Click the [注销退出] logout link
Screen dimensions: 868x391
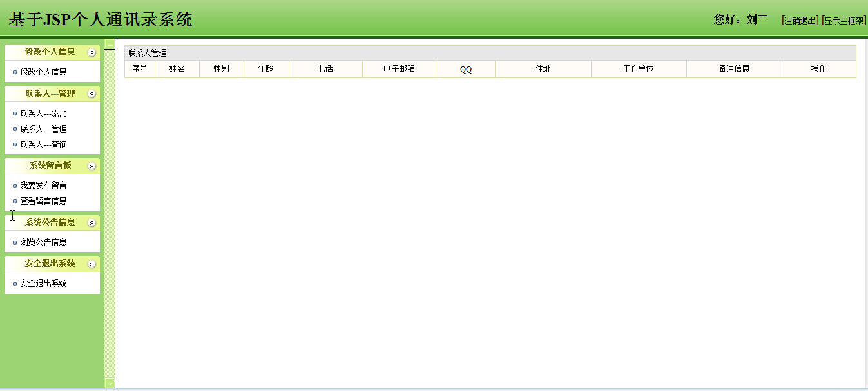800,21
